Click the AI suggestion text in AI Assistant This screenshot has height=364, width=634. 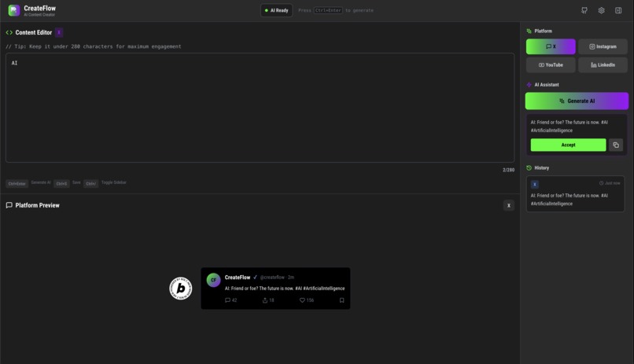tap(569, 127)
